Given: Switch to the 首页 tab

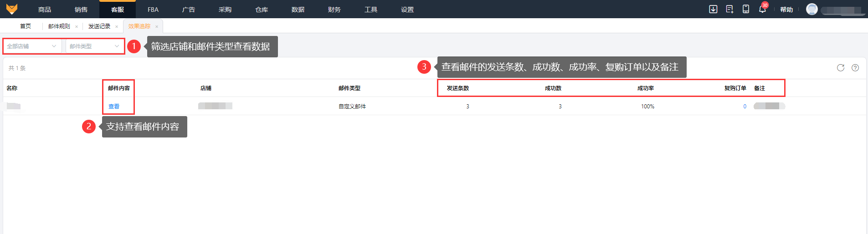Looking at the screenshot, I should click(26, 26).
